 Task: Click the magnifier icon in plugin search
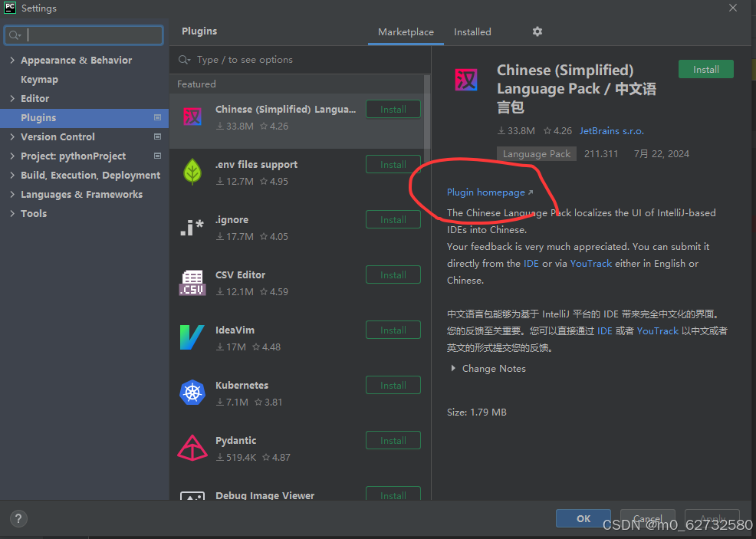[184, 60]
